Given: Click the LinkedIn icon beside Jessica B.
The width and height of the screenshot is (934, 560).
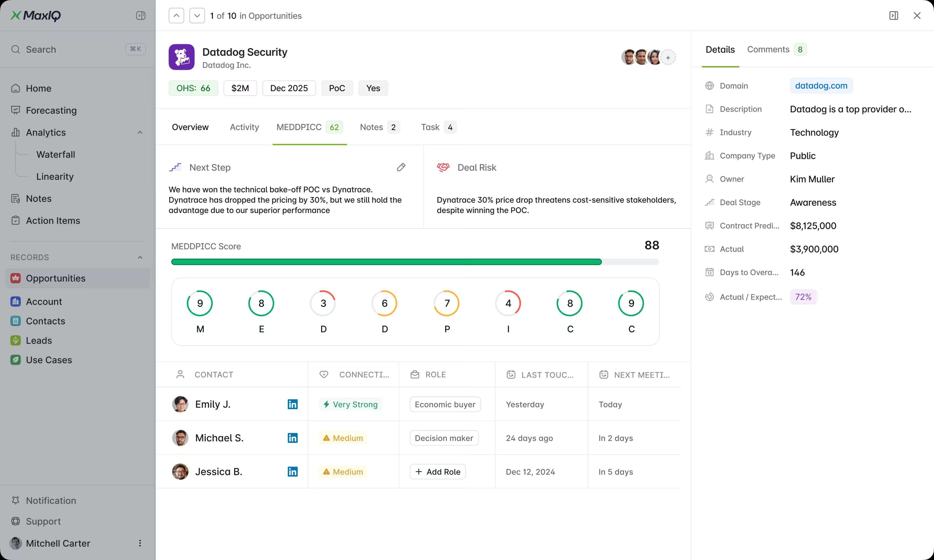Looking at the screenshot, I should [292, 472].
